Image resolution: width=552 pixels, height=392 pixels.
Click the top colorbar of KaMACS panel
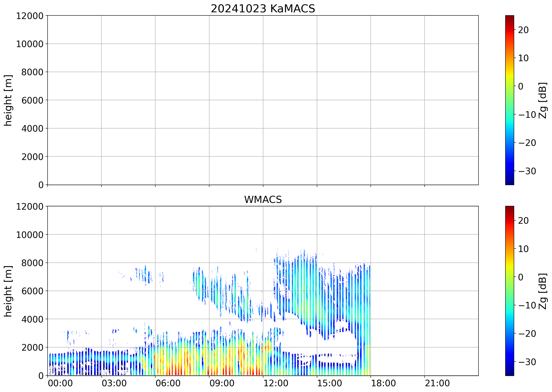509,100
